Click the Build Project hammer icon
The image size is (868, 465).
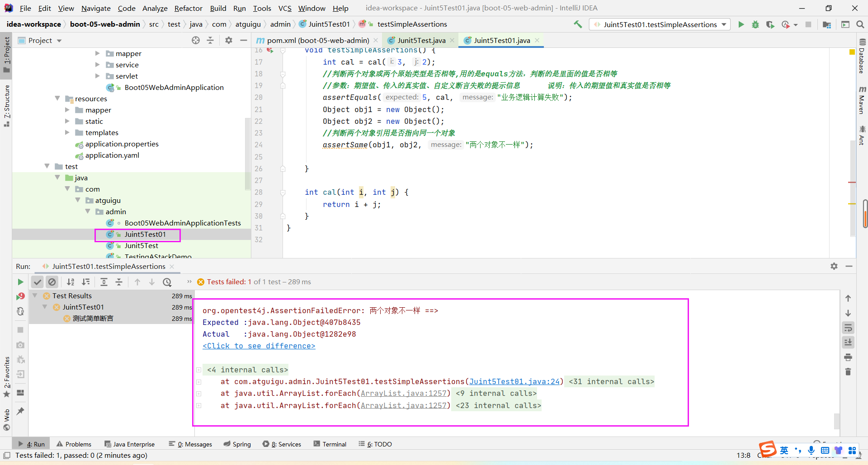[578, 24]
